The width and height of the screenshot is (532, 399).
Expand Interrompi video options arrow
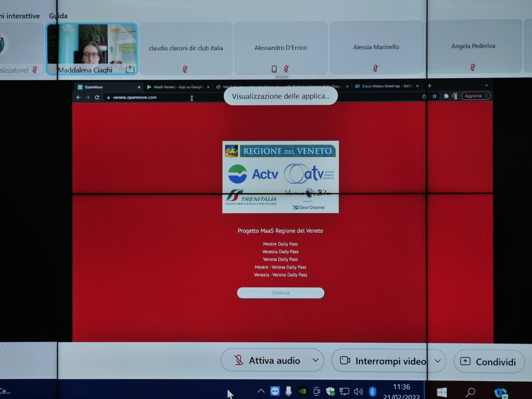(x=438, y=361)
